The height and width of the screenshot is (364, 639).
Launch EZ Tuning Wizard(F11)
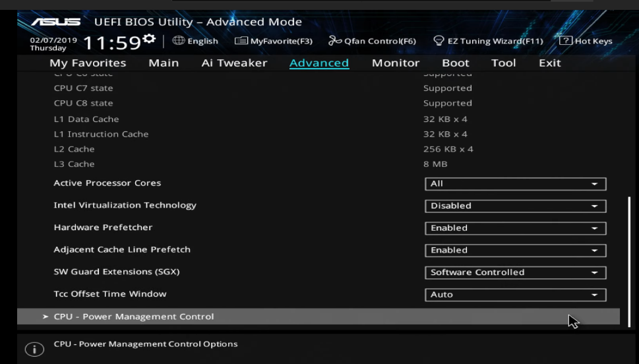click(488, 41)
